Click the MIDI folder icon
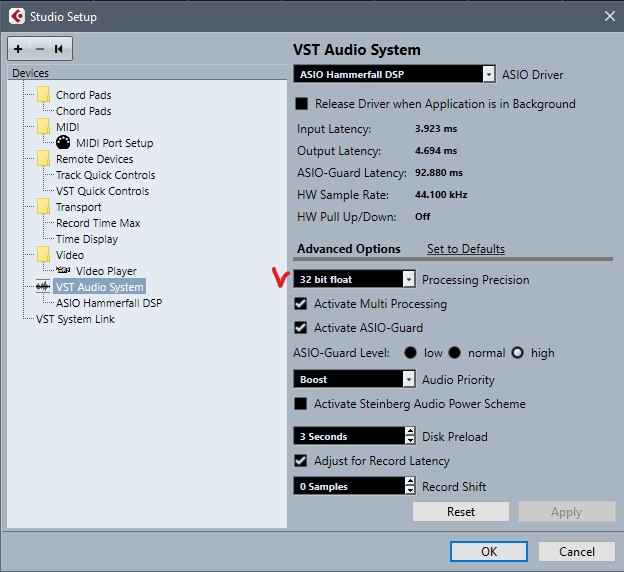Viewport: 624px width, 572px height. 43,127
